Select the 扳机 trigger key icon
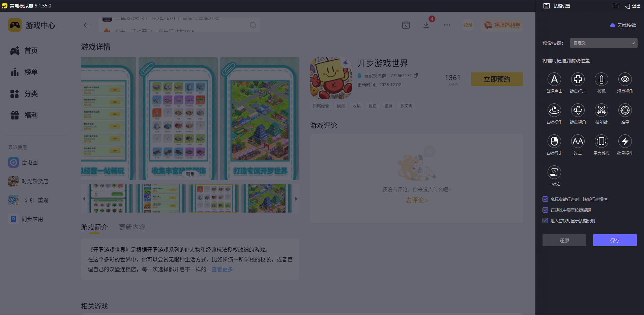 601,79
